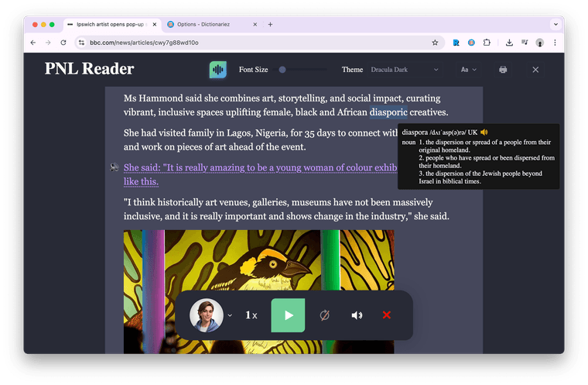The image size is (588, 385).
Task: Expand the narrator voice chevron
Action: click(x=230, y=315)
